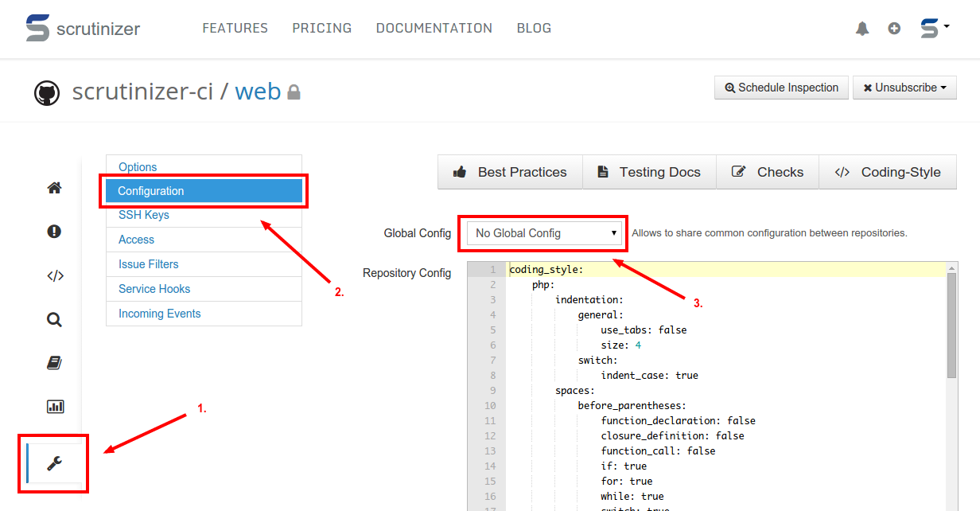Click the use_tabs: false line
The height and width of the screenshot is (511, 980).
pos(644,330)
